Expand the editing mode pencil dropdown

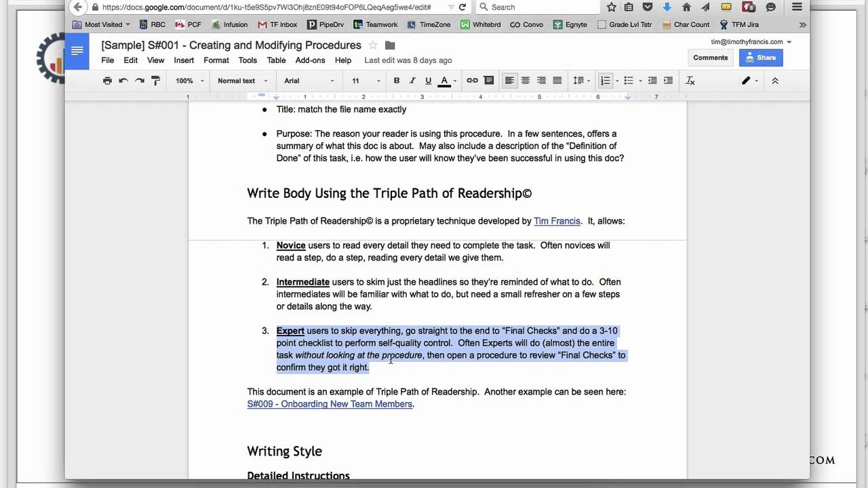point(750,81)
